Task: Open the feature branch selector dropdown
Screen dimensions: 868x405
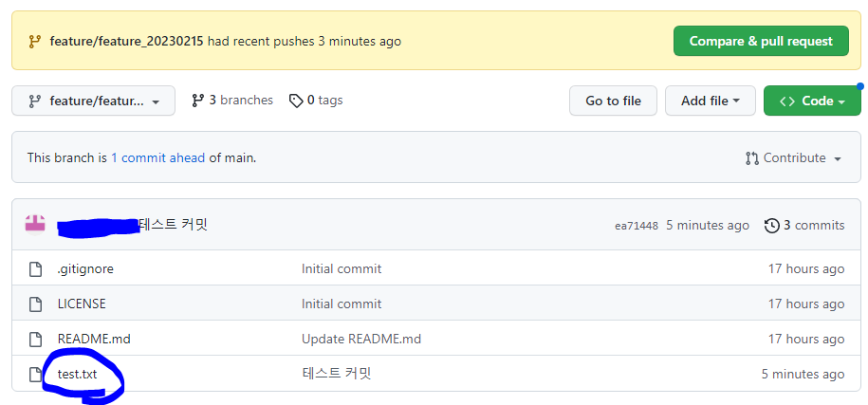Action: 94,101
